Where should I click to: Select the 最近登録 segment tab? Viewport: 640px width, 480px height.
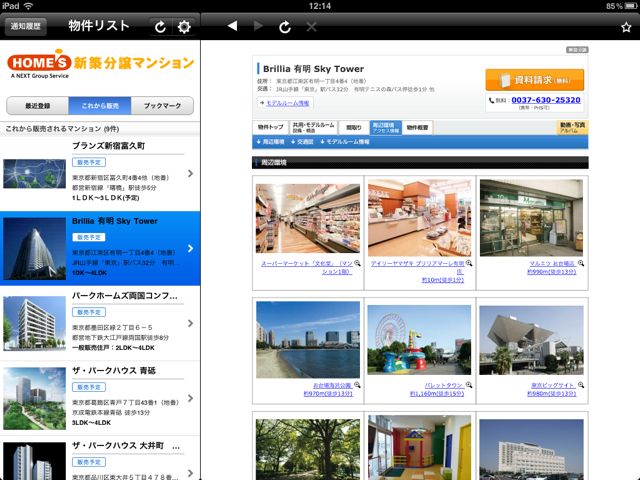pyautogui.click(x=38, y=106)
